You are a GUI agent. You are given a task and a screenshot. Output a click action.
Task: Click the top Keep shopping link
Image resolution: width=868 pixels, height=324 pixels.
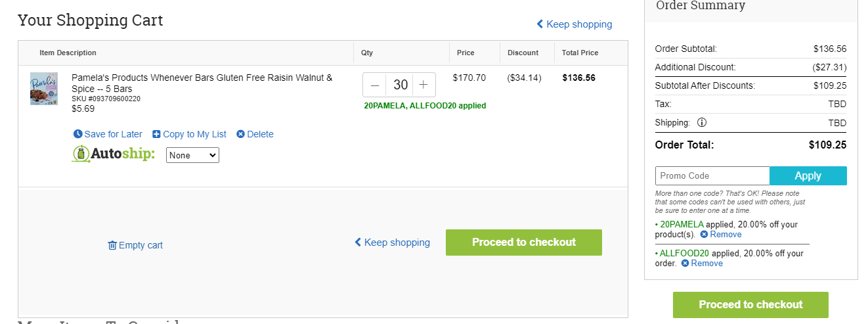click(574, 24)
